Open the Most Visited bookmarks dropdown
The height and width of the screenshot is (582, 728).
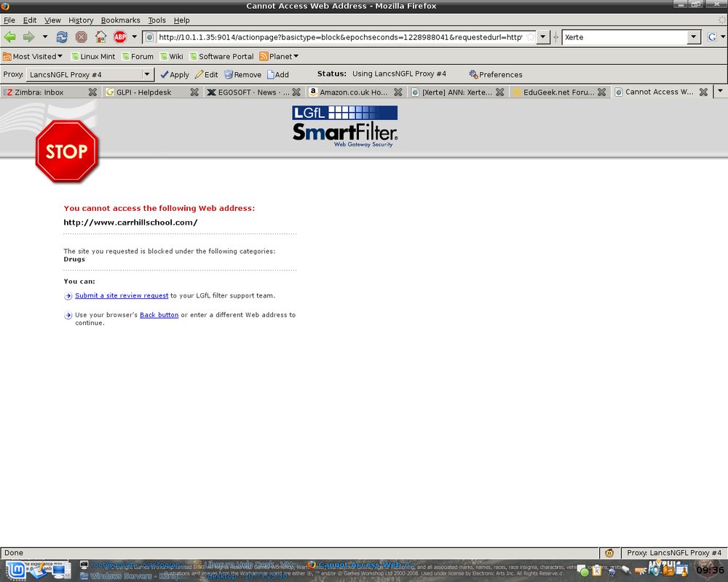(33, 56)
